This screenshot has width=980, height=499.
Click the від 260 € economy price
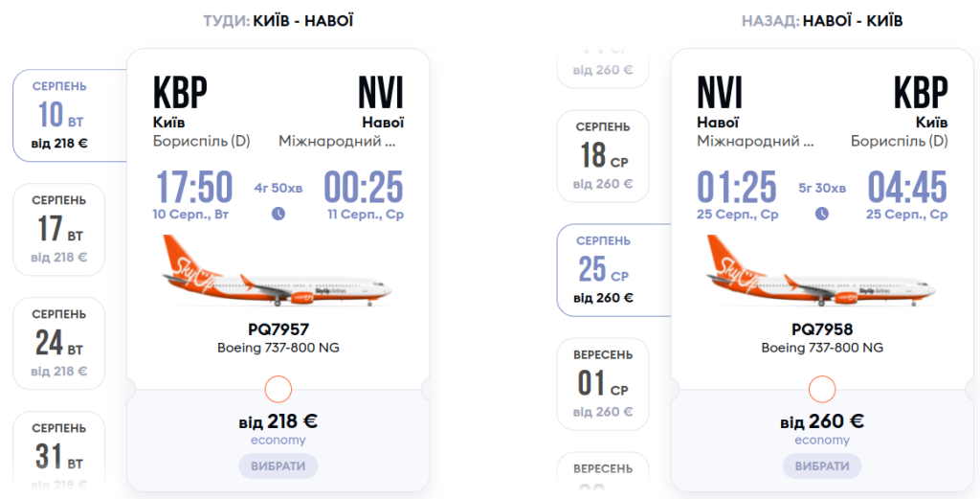coord(821,421)
